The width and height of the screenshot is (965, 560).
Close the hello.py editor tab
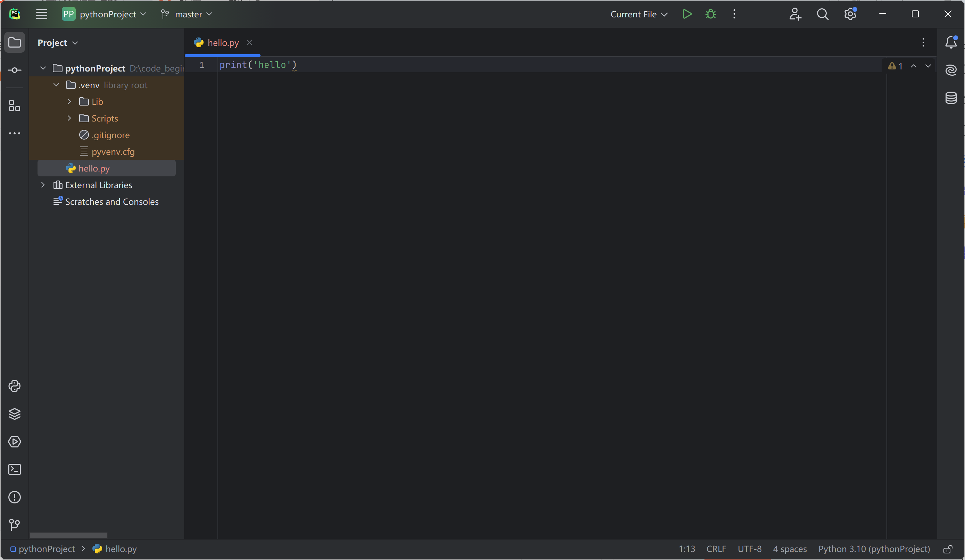coord(249,42)
